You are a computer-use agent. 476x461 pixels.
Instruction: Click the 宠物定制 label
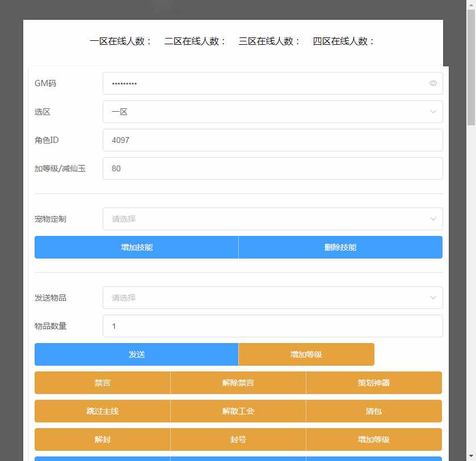tap(50, 219)
